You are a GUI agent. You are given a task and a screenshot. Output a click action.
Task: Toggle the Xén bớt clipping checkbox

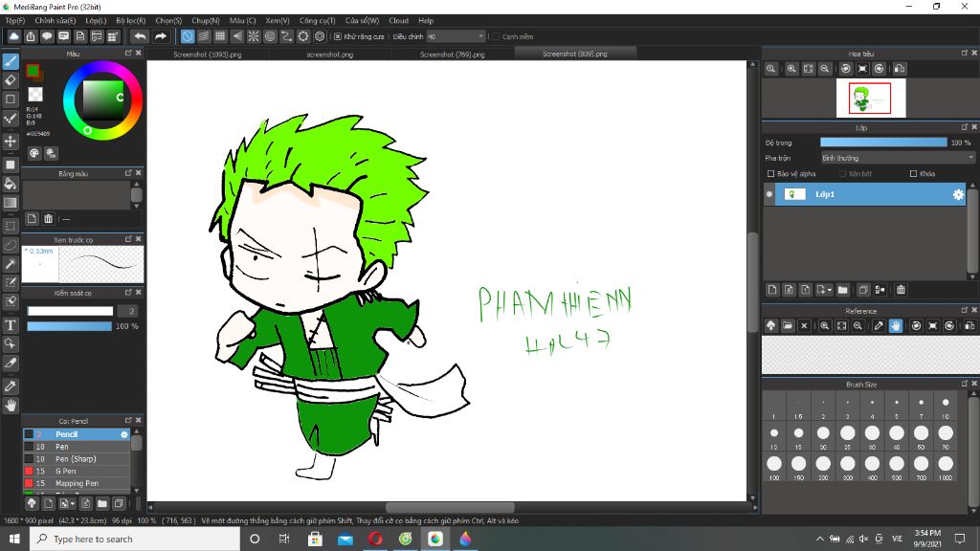pos(842,174)
